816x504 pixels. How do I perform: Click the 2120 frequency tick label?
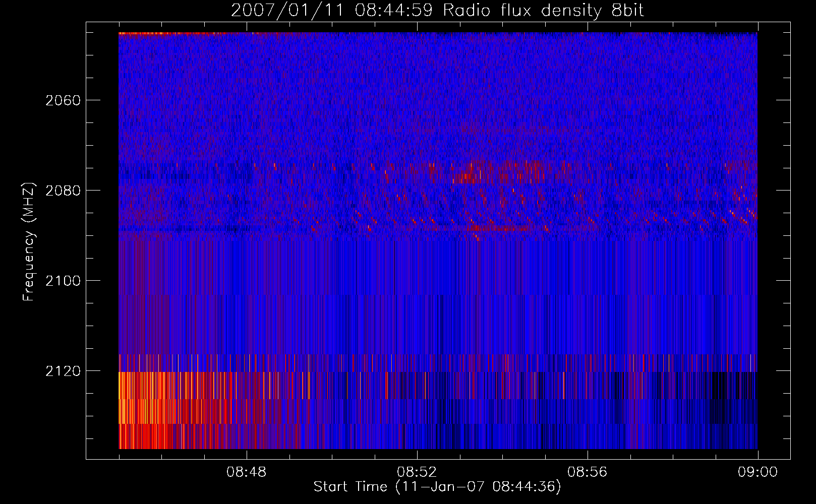point(63,371)
